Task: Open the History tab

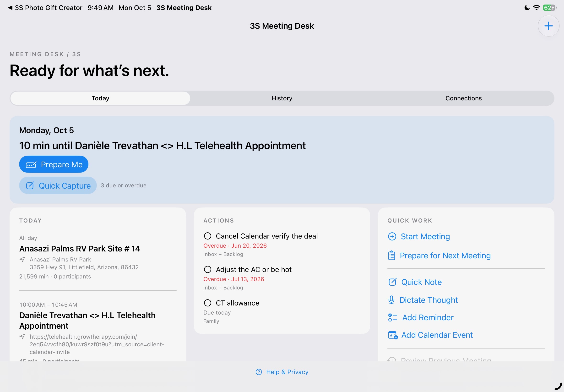Action: point(282,98)
